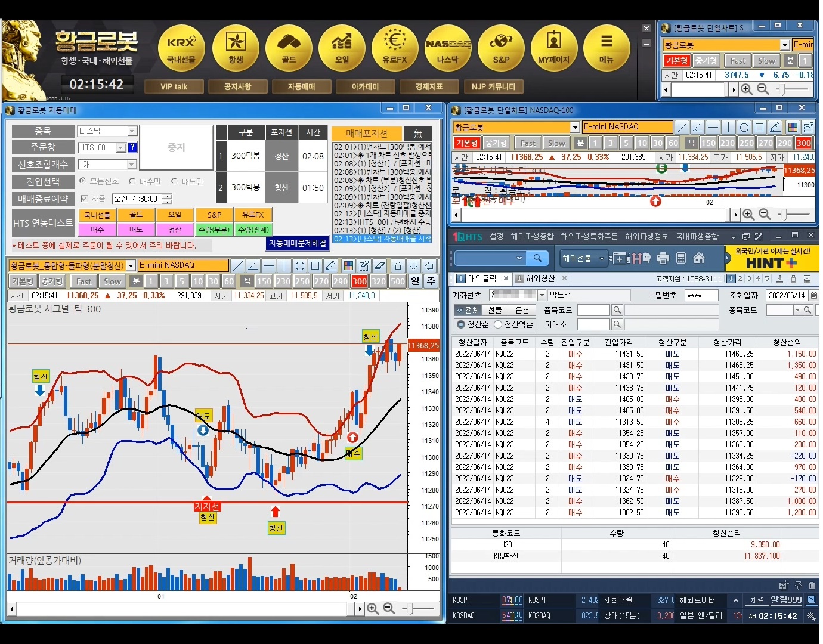Open calendar picker next to 조회일자
The height and width of the screenshot is (644, 823).
(x=814, y=295)
